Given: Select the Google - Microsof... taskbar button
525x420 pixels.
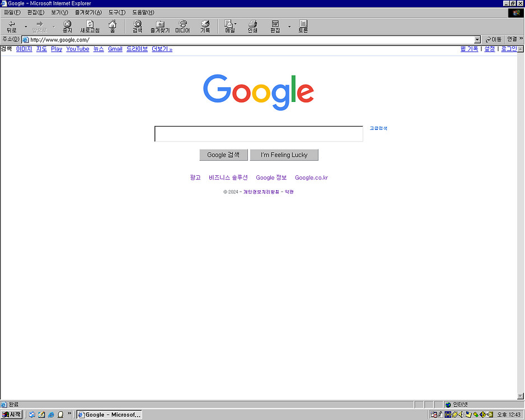Looking at the screenshot, I should click(x=109, y=414).
